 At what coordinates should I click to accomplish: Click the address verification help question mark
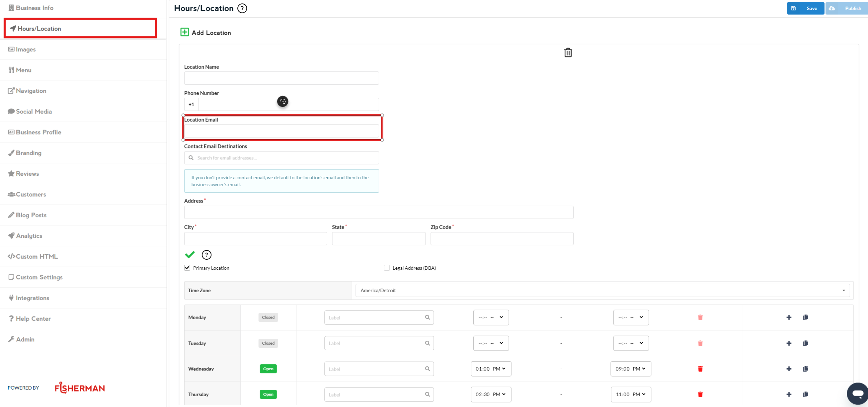(x=207, y=255)
